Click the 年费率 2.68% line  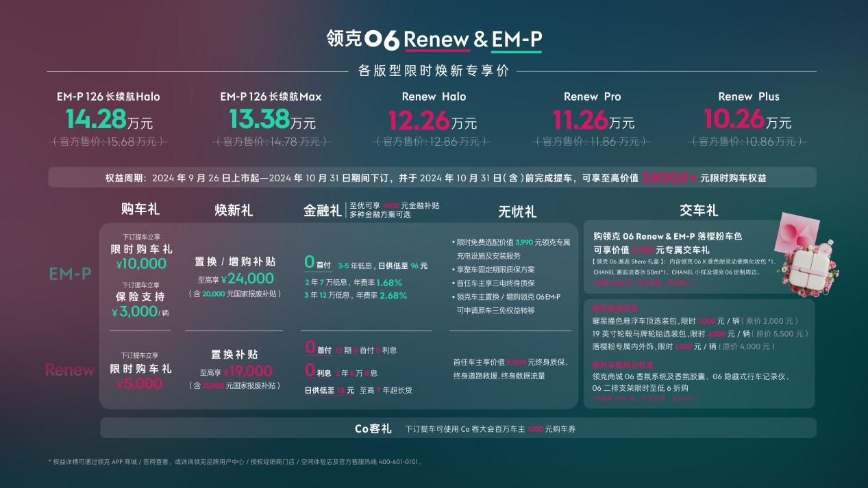[x=356, y=296]
